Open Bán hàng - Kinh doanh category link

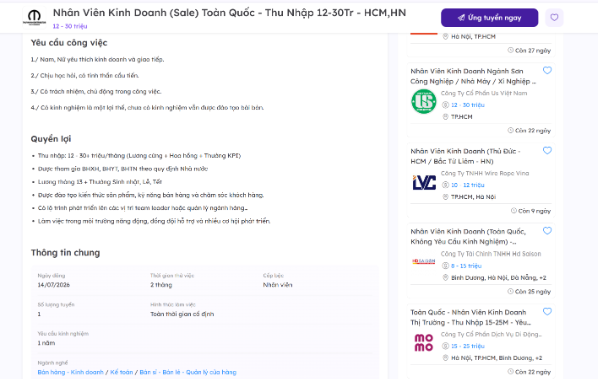71,372
